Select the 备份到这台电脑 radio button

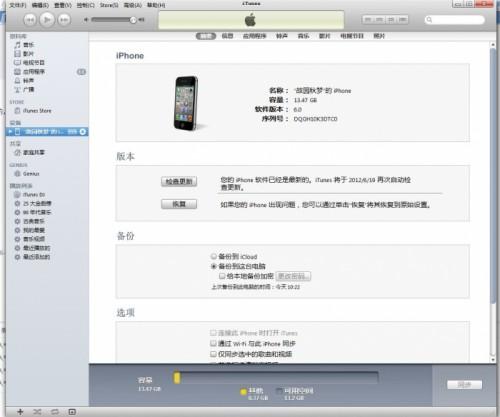213,266
